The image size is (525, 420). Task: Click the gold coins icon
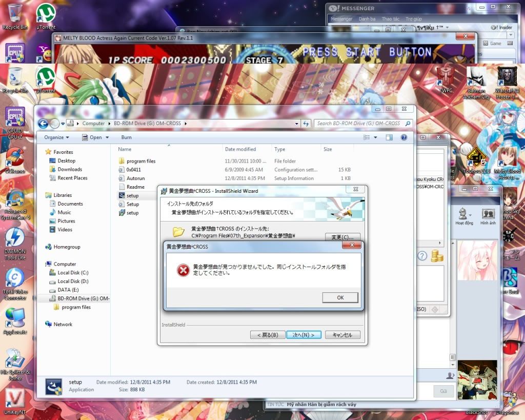click(x=437, y=256)
